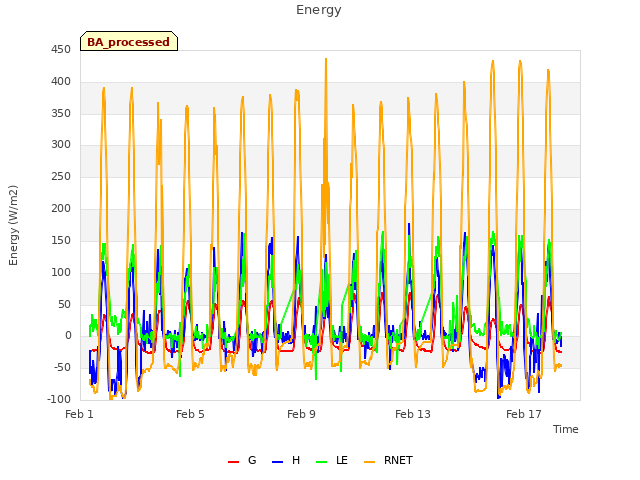Click the blue H legend color marker

278,462
